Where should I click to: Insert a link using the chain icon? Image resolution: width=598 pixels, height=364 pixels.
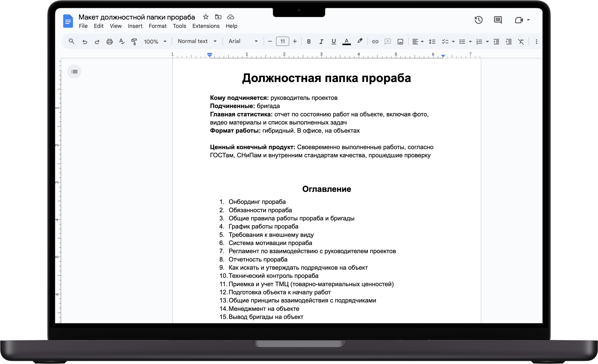click(x=375, y=41)
